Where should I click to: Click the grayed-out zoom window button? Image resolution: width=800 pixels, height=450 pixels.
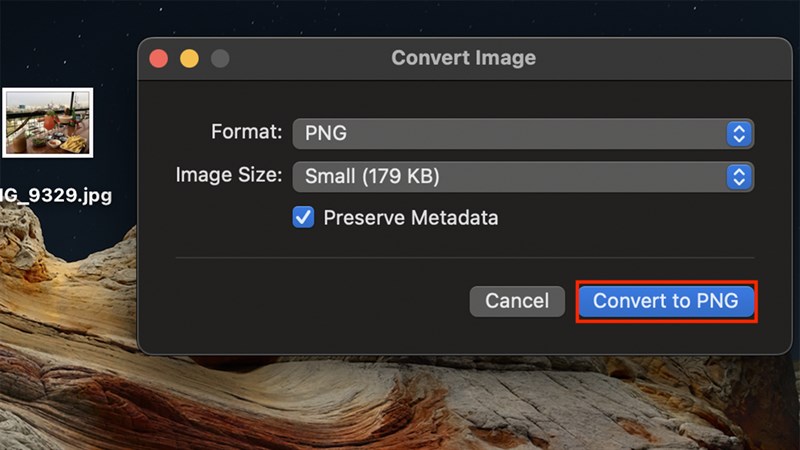(219, 59)
